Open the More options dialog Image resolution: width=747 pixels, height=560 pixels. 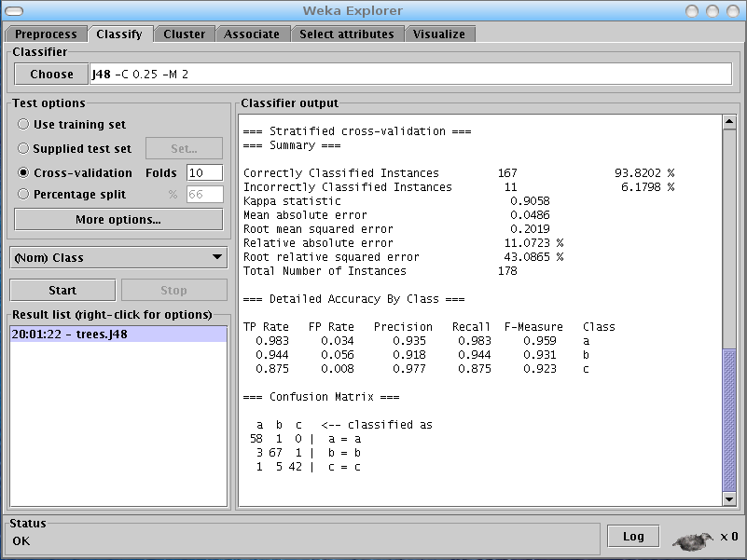click(x=118, y=219)
